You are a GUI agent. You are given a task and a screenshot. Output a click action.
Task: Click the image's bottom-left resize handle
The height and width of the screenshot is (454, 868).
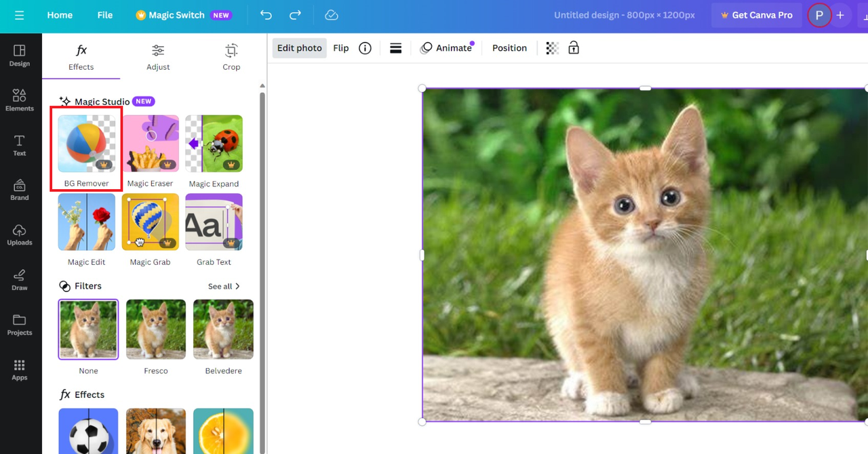422,421
